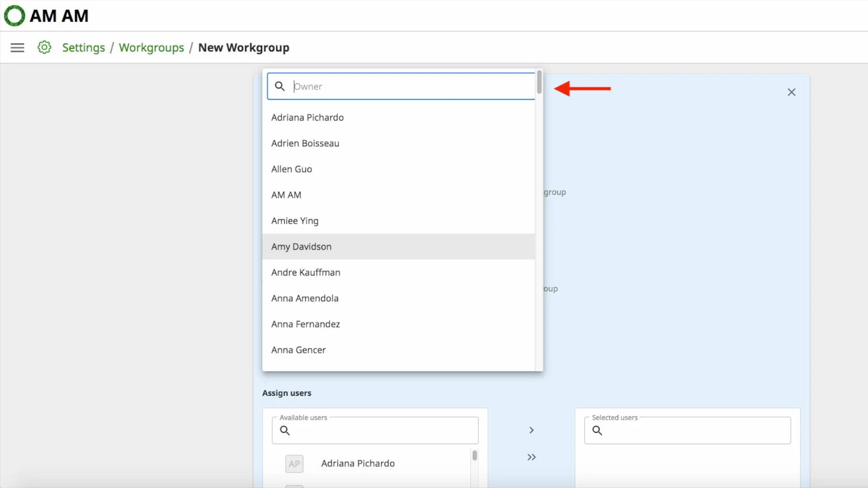868x488 pixels.
Task: Focus the Selected users search field
Action: pyautogui.click(x=688, y=430)
